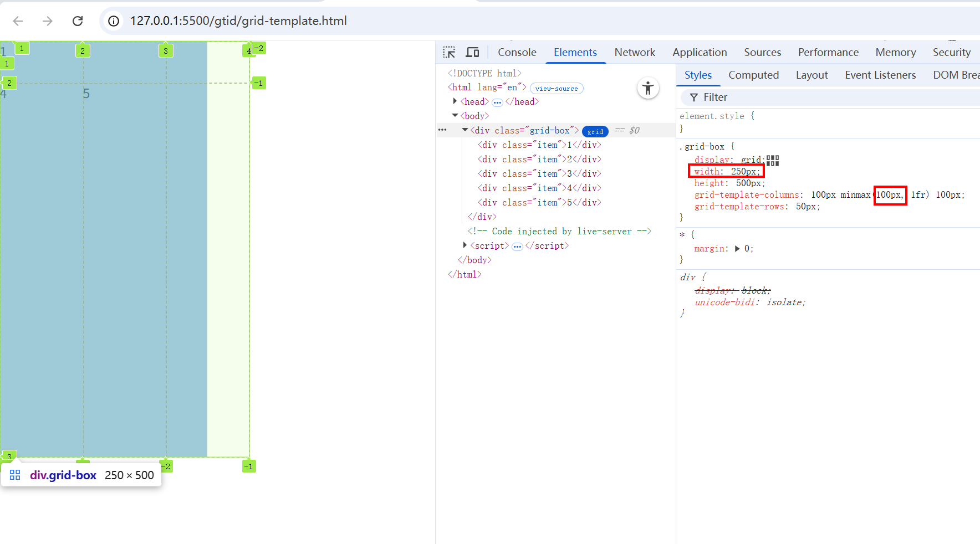Open the Sources tab
Viewport: 980px width, 544px height.
[x=762, y=52]
